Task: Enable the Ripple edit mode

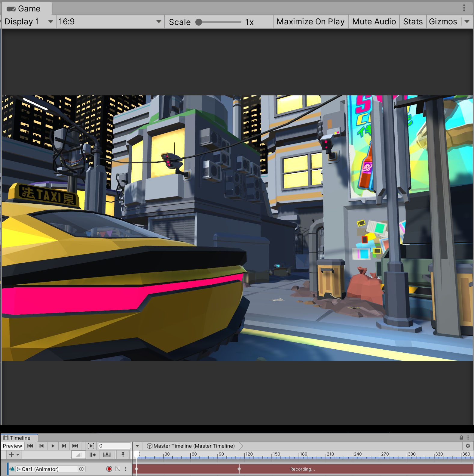Action: tap(93, 455)
